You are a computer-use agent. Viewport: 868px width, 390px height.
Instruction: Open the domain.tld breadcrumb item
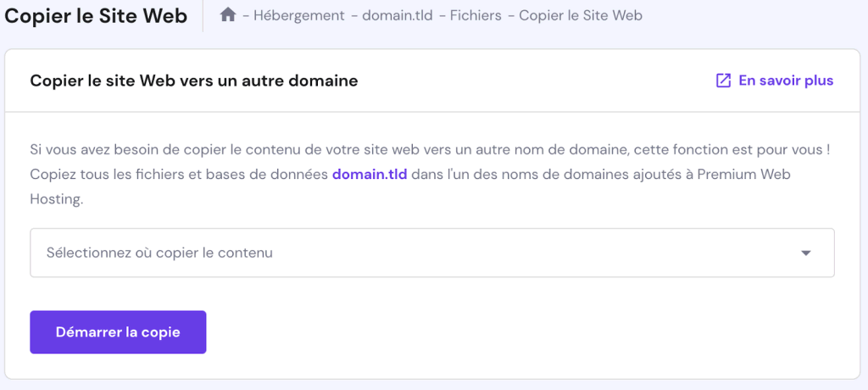coord(398,15)
